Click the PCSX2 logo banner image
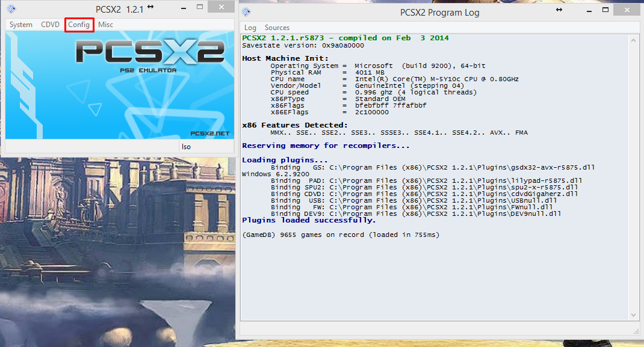The image size is (644, 347). click(x=120, y=85)
